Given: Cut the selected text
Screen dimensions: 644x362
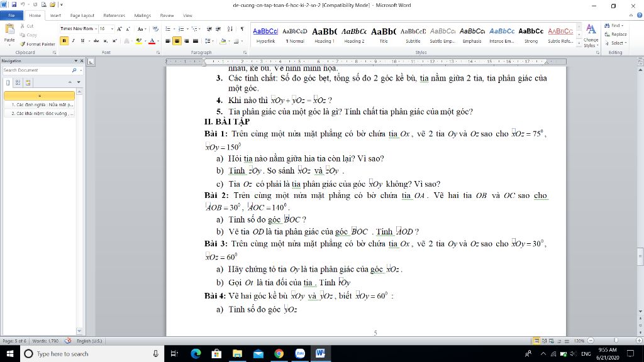Looking at the screenshot, I should click(27, 26).
